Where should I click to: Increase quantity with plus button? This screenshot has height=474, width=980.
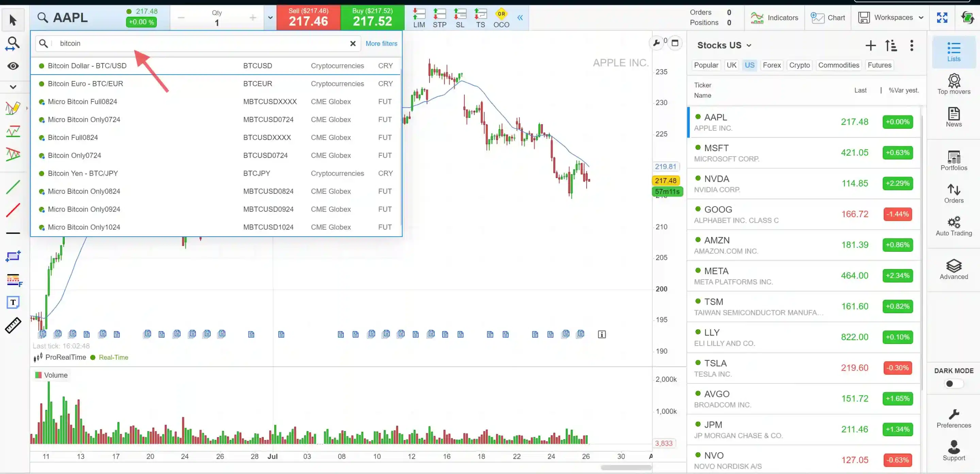click(252, 17)
